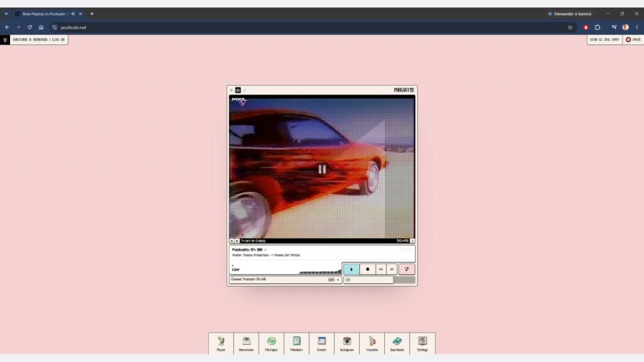Open the Guestbook dock icon
This screenshot has height=362, width=644.
click(397, 344)
